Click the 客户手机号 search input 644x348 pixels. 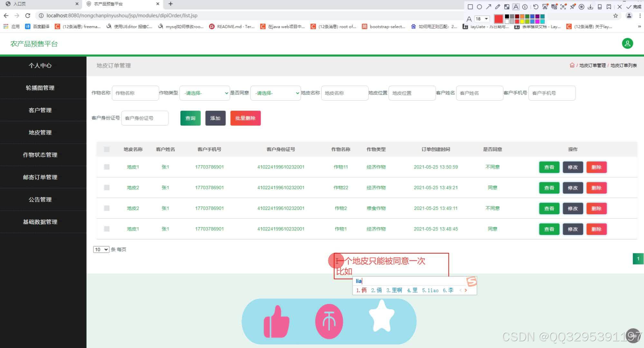(x=552, y=93)
